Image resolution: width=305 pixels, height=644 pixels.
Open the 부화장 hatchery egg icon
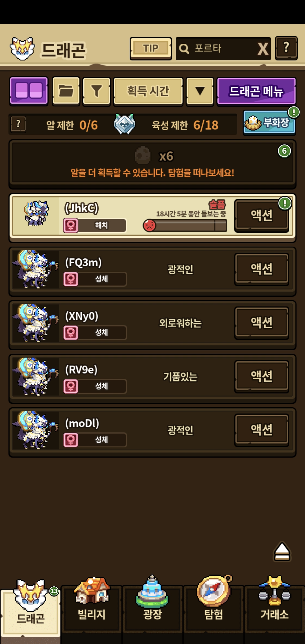(269, 123)
